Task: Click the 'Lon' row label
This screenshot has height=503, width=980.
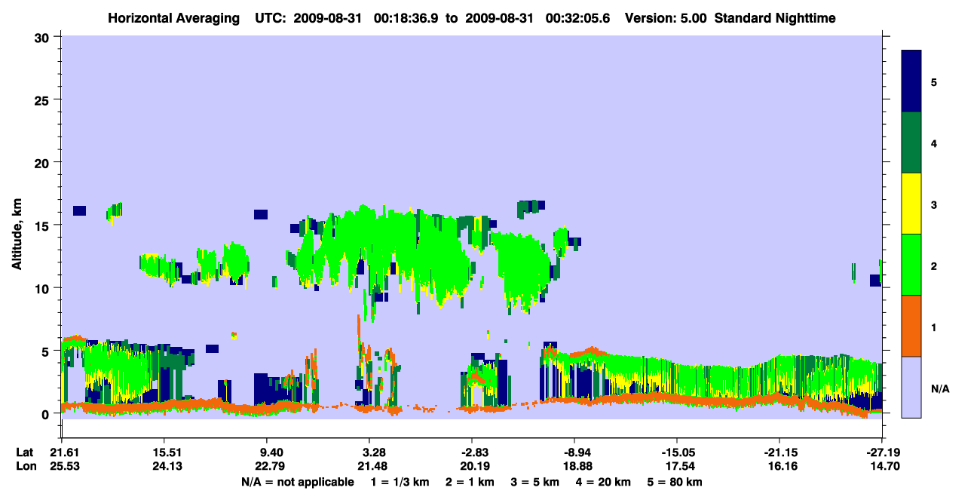Action: click(25, 466)
